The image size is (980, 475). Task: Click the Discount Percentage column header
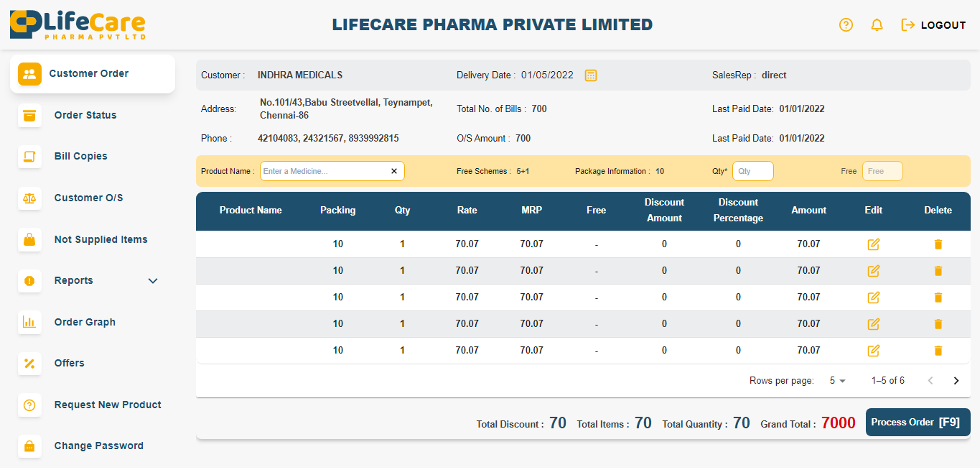click(x=738, y=211)
